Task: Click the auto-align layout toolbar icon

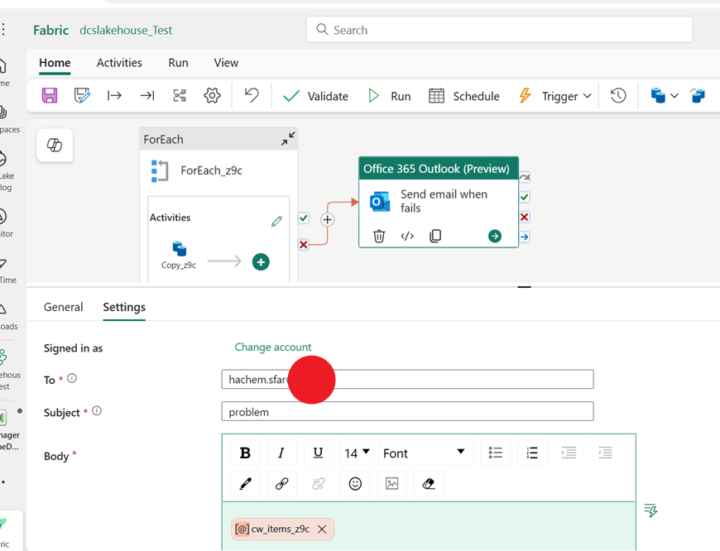Action: (x=180, y=96)
